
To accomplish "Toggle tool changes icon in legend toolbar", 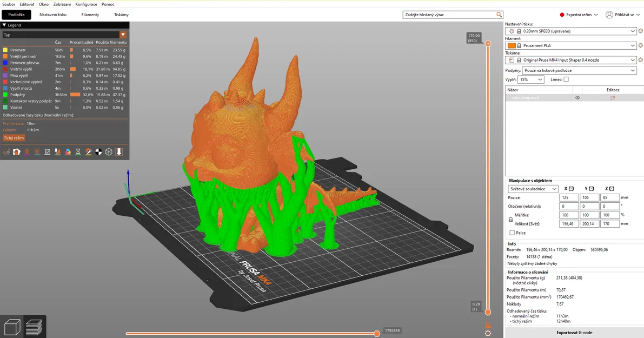I will point(57,152).
